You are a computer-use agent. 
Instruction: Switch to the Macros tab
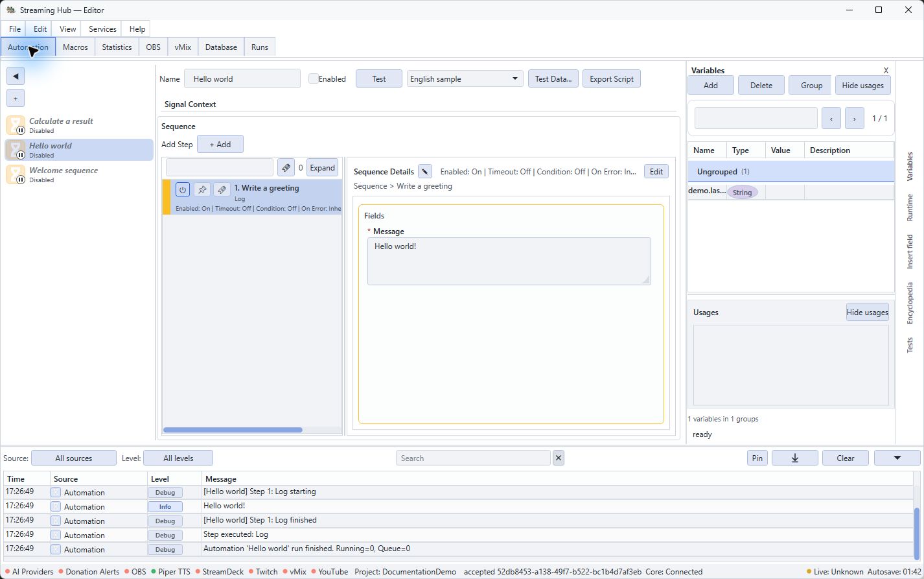point(75,47)
